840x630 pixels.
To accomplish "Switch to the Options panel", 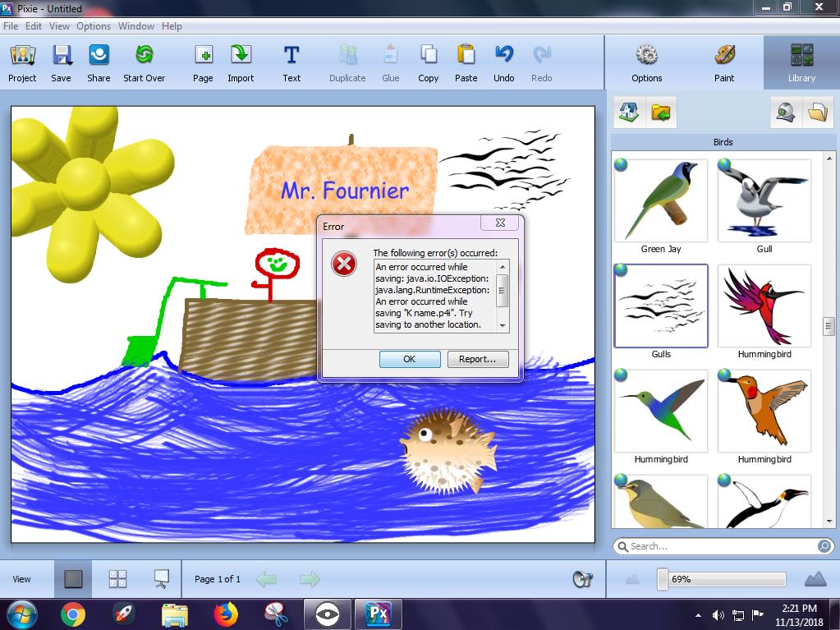I will coord(646,63).
